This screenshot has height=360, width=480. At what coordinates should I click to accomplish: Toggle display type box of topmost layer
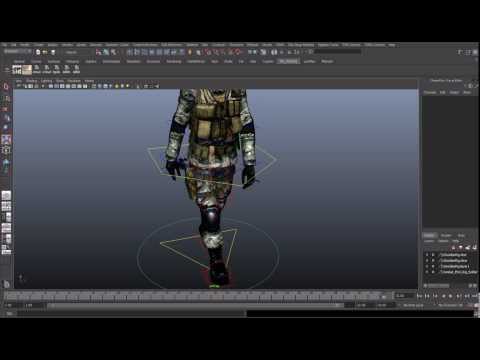[x=434, y=255]
